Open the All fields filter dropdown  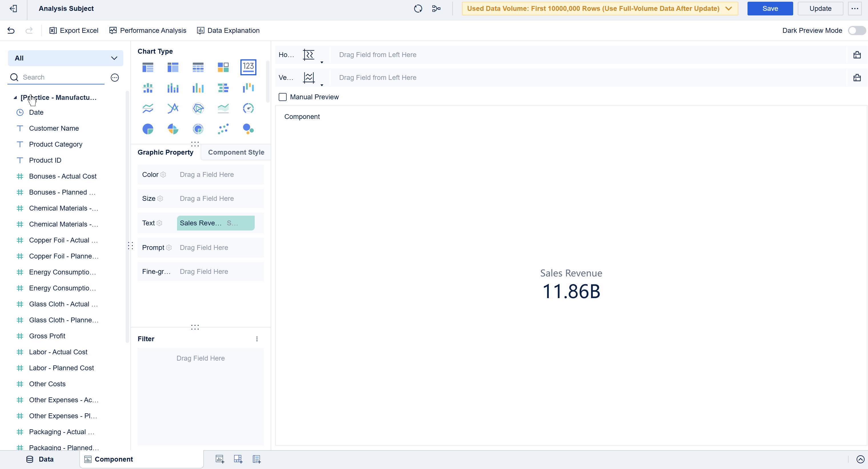[65, 58]
